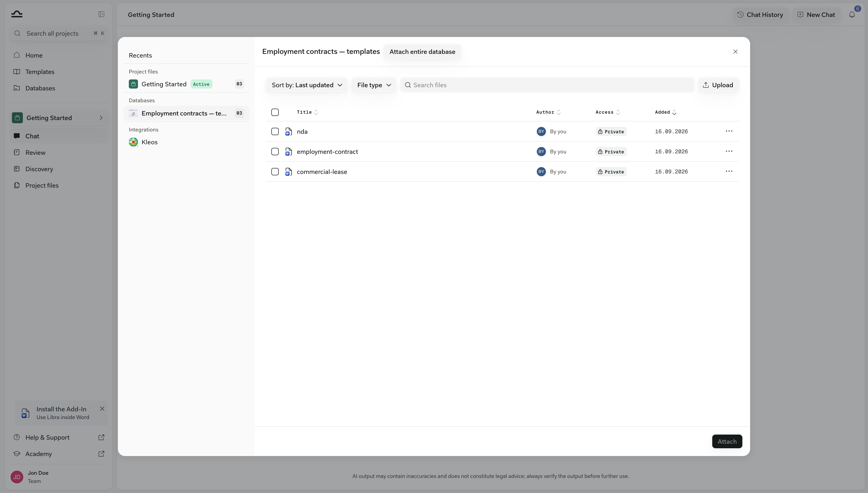Open the File type dropdown
Viewport: 868px width, 493px height.
374,85
